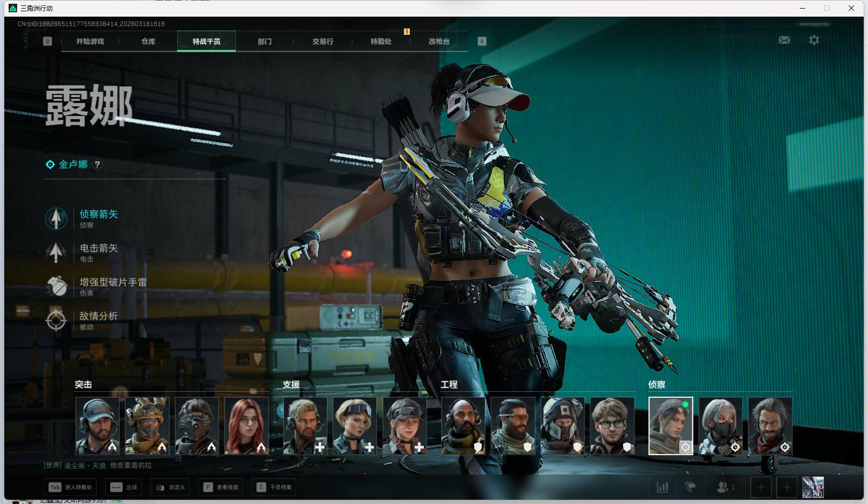Click the 进入特勤处 button
The width and height of the screenshot is (868, 504).
70,487
